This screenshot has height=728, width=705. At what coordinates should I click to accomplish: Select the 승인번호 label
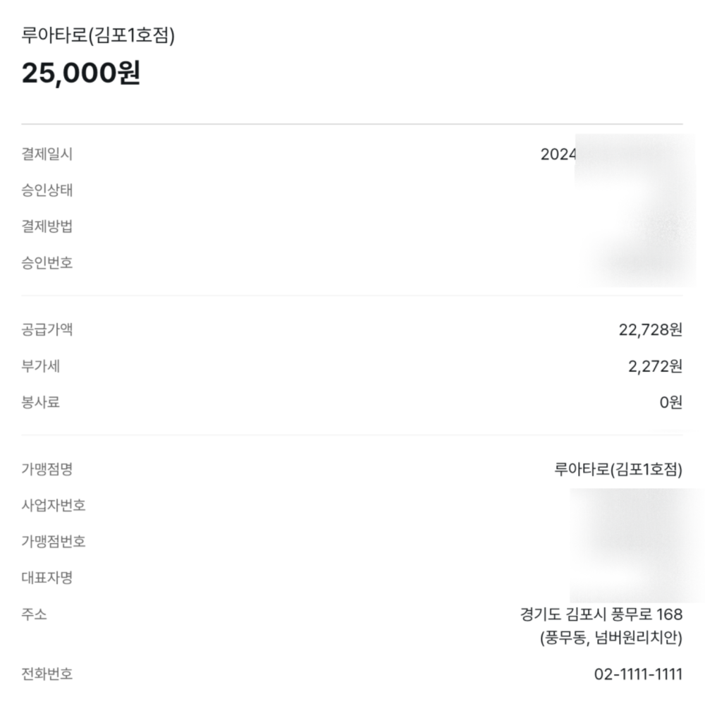[47, 263]
